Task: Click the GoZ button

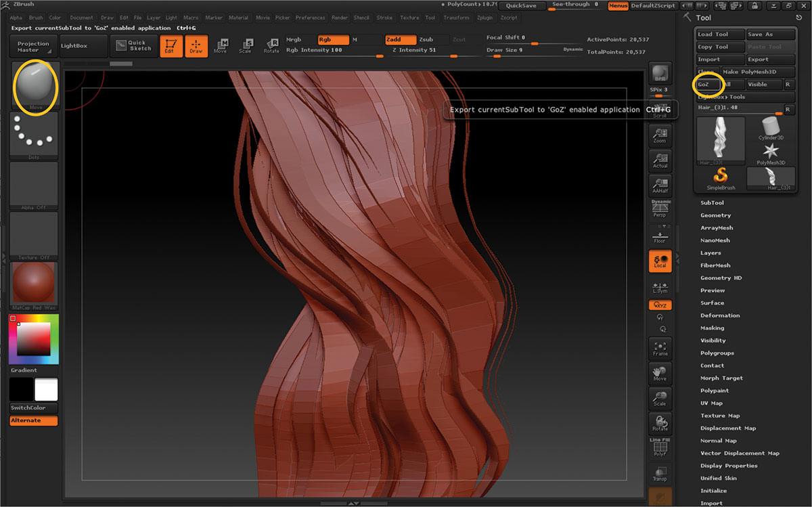Action: pos(708,85)
